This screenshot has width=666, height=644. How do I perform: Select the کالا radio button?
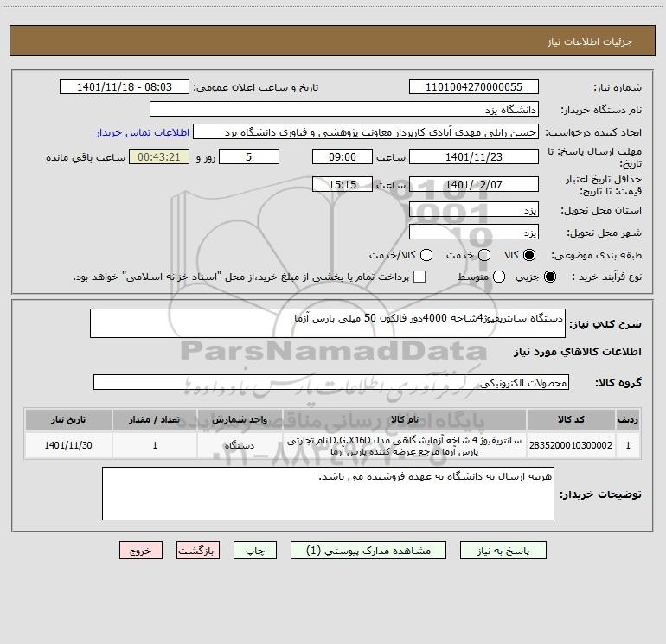coord(529,255)
